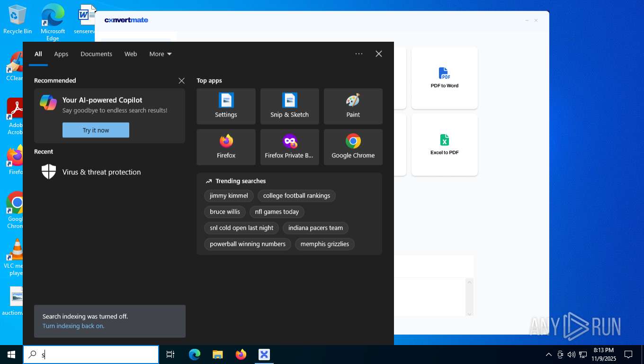Click the Trending searches heading
Image resolution: width=644 pixels, height=364 pixels.
coord(241,181)
